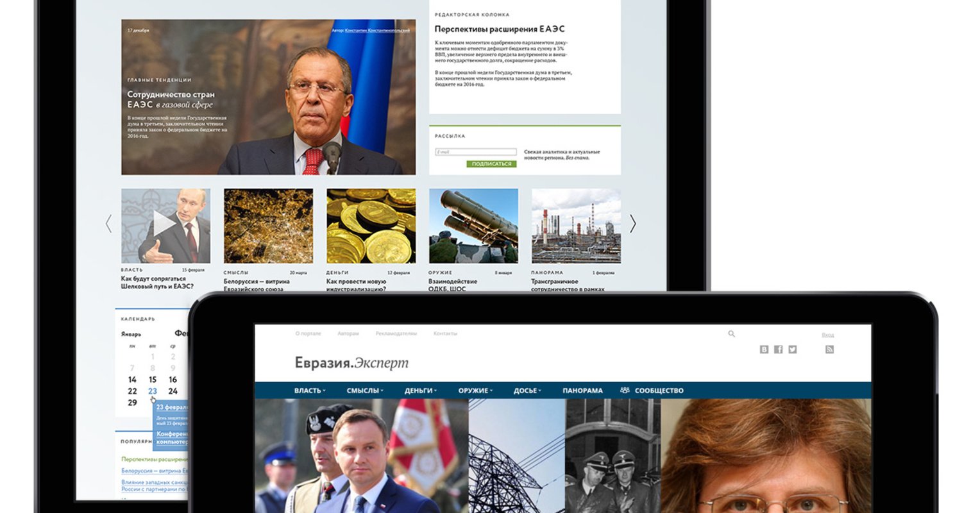Image resolution: width=980 pixels, height=513 pixels.
Task: Focus the E-mail newsletter input field
Action: pos(475,152)
